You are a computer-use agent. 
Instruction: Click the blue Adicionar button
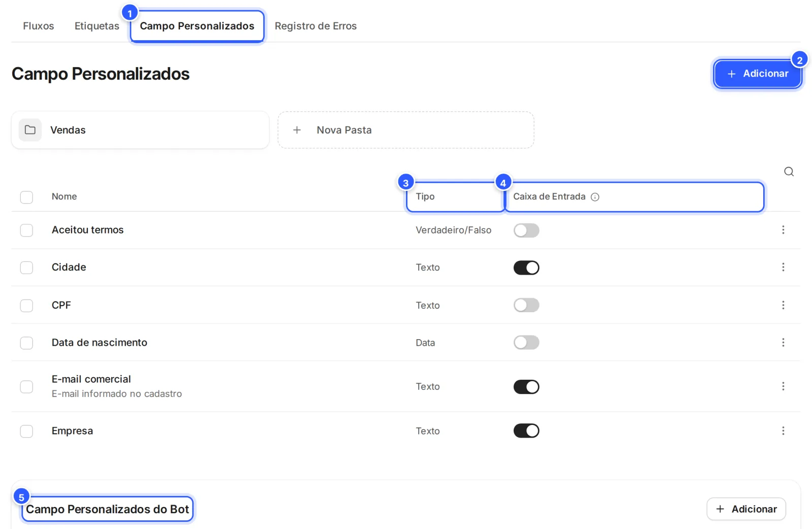(x=758, y=74)
